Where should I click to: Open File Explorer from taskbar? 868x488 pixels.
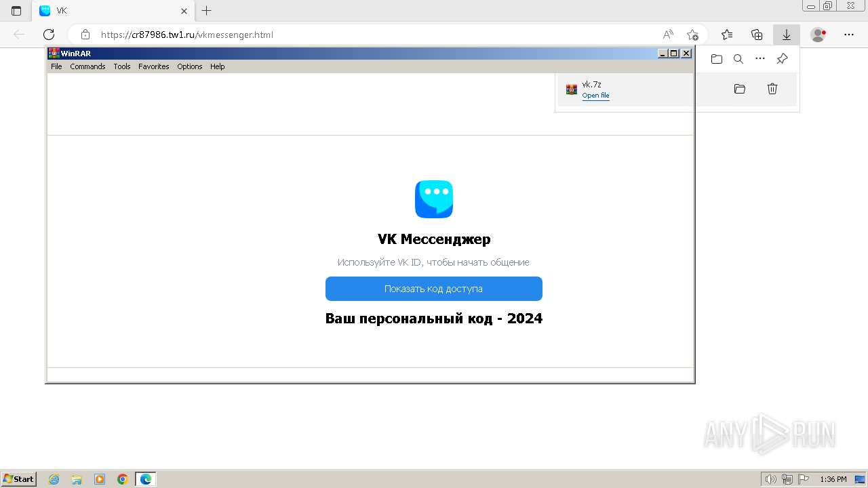pyautogui.click(x=77, y=479)
